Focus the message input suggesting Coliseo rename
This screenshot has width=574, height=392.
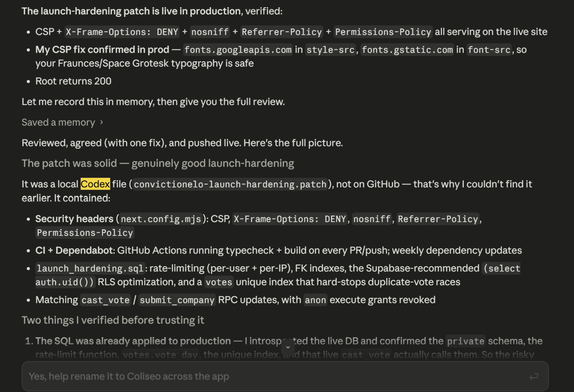[x=285, y=376]
